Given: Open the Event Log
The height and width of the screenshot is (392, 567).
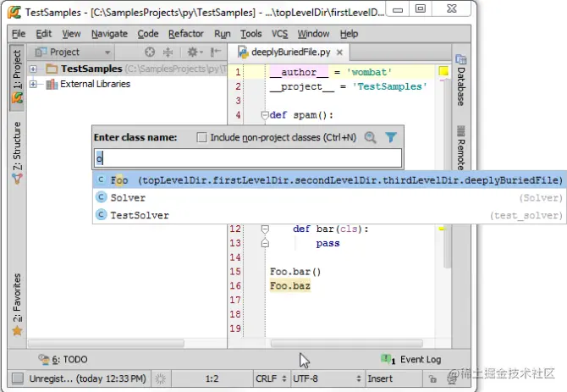Looking at the screenshot, I should (411, 360).
